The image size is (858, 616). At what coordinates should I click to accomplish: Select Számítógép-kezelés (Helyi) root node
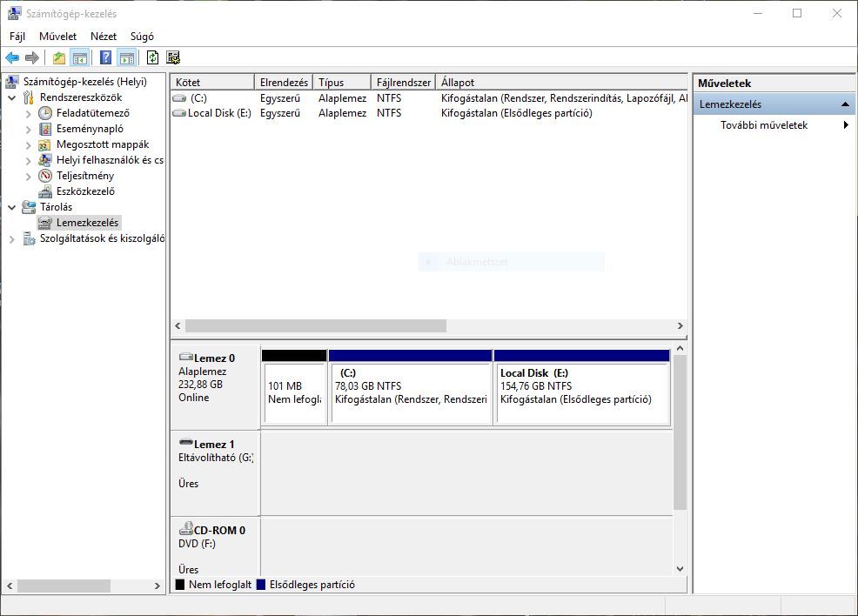tap(84, 82)
